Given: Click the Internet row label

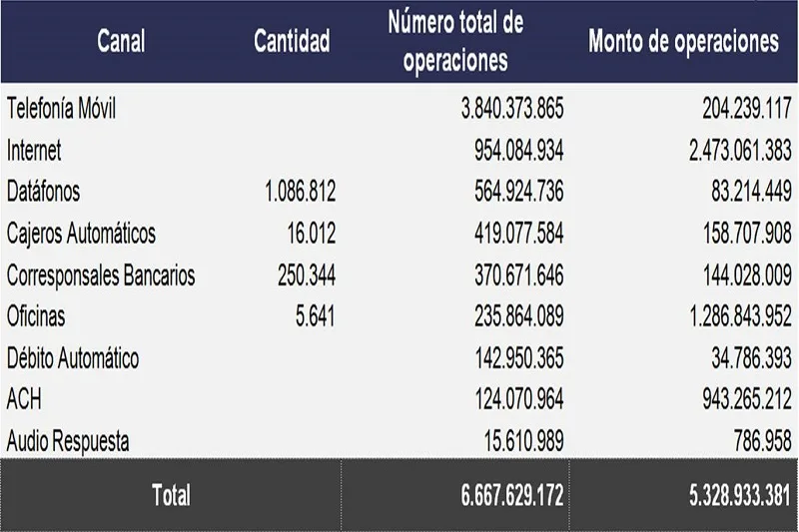Looking at the screenshot, I should point(34,151).
